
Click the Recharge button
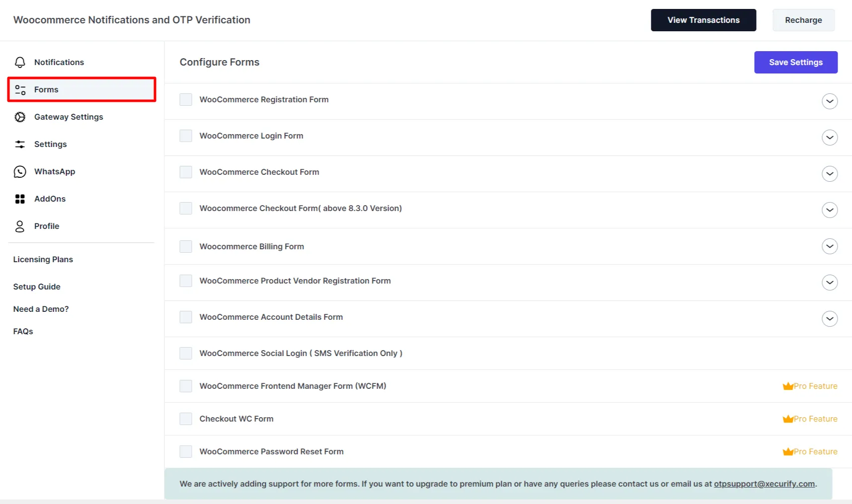[x=803, y=20]
